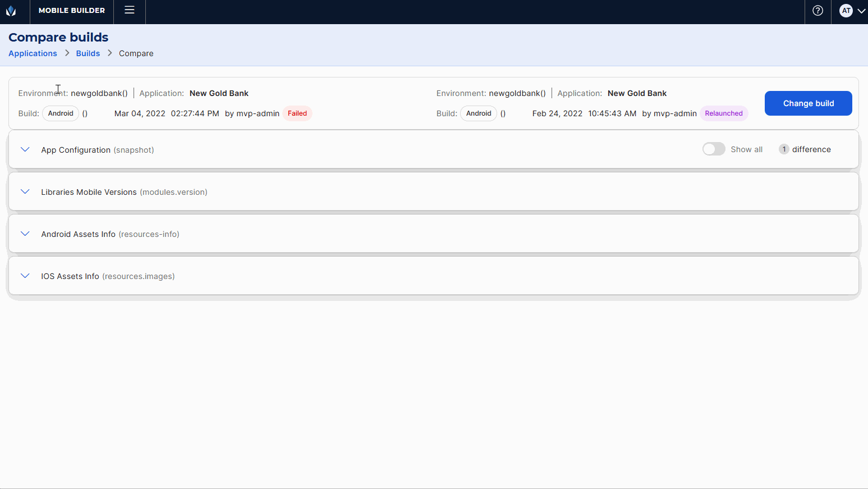Click the 1 difference count badge
868x489 pixels.
[784, 149]
